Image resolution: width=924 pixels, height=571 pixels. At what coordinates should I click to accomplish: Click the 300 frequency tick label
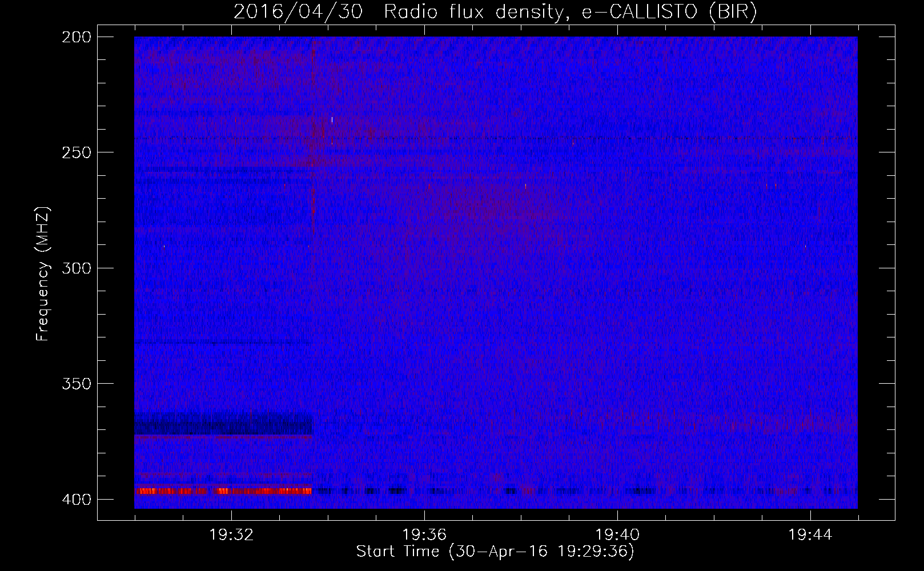[x=77, y=268]
